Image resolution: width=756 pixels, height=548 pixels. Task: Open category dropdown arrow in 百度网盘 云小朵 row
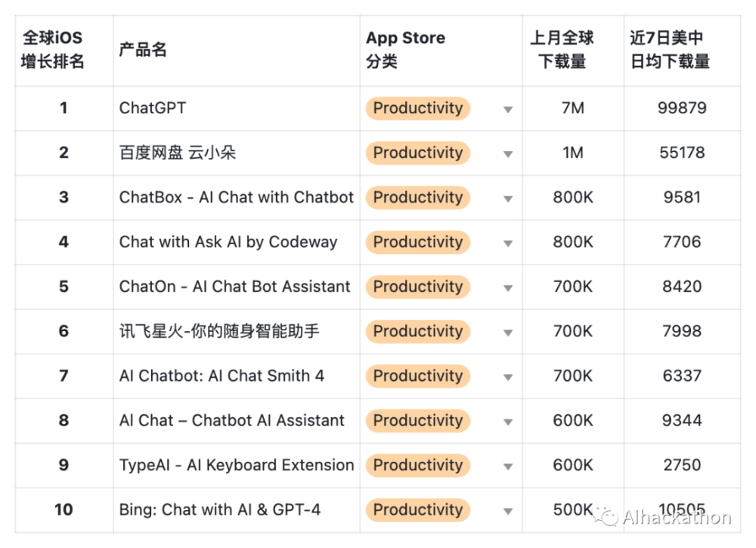[x=508, y=154]
